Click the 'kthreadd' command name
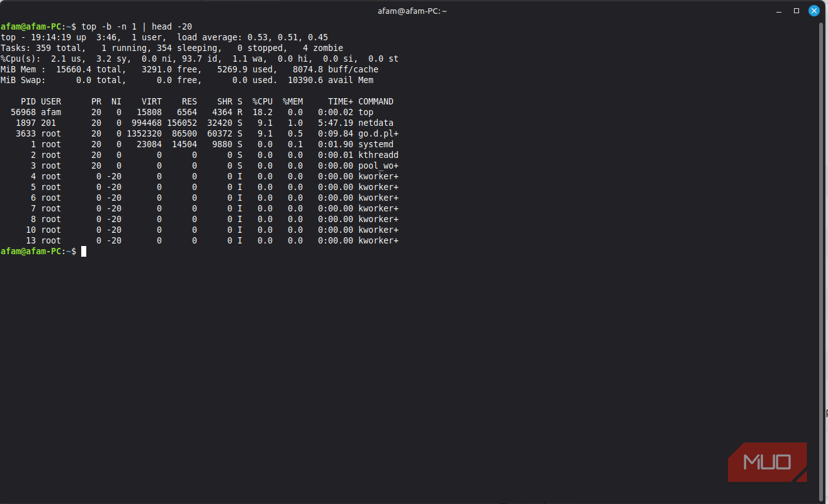Image resolution: width=828 pixels, height=504 pixels. [378, 155]
